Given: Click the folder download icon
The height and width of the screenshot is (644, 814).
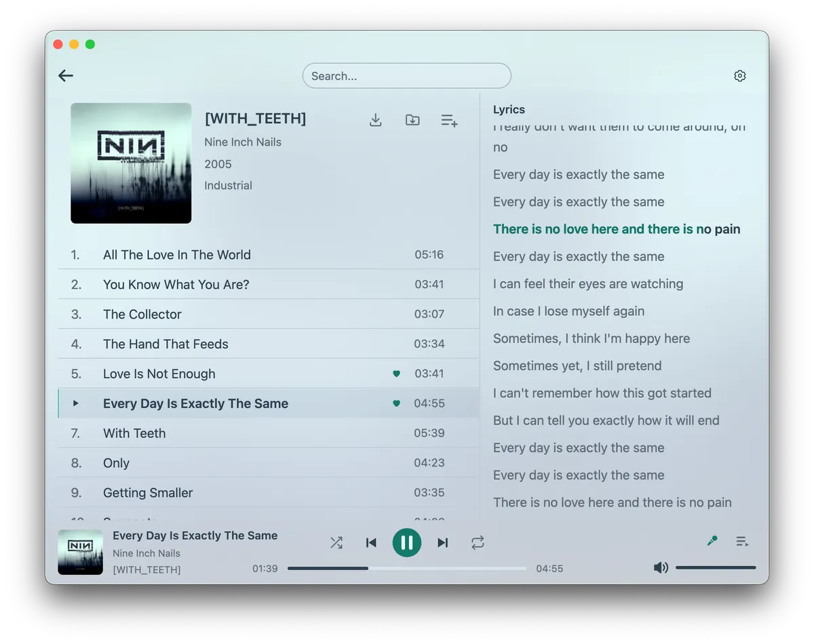Looking at the screenshot, I should tap(412, 120).
